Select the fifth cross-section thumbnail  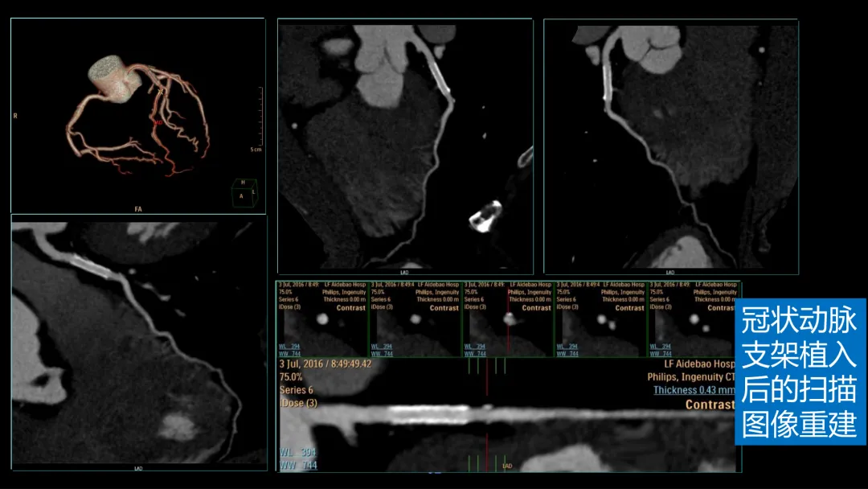click(x=694, y=319)
